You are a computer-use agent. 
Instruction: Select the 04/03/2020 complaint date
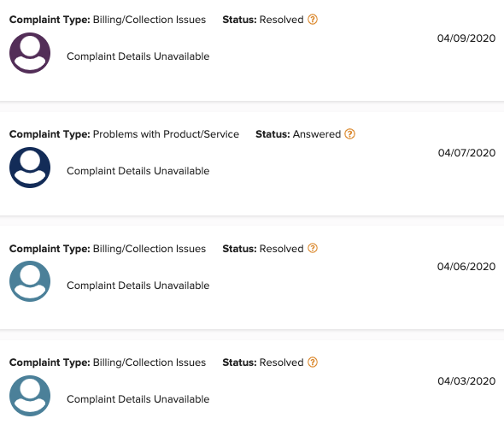pyautogui.click(x=466, y=381)
